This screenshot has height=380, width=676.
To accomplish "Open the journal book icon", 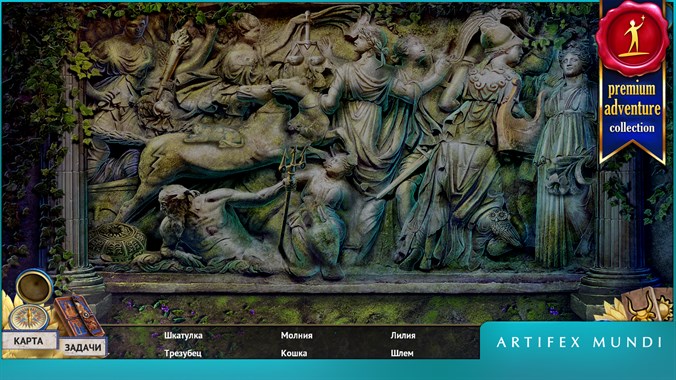I will pyautogui.click(x=80, y=315).
